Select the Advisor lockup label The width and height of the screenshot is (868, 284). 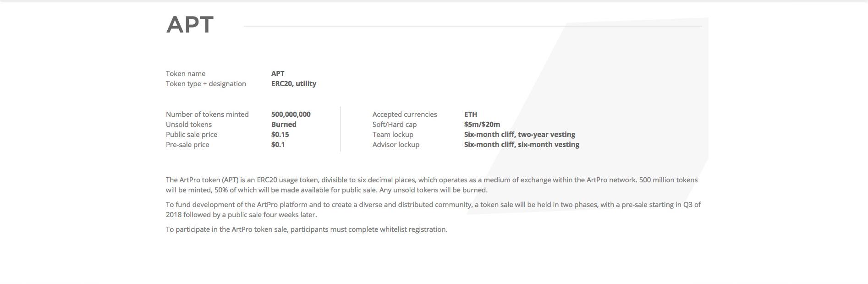click(x=396, y=145)
